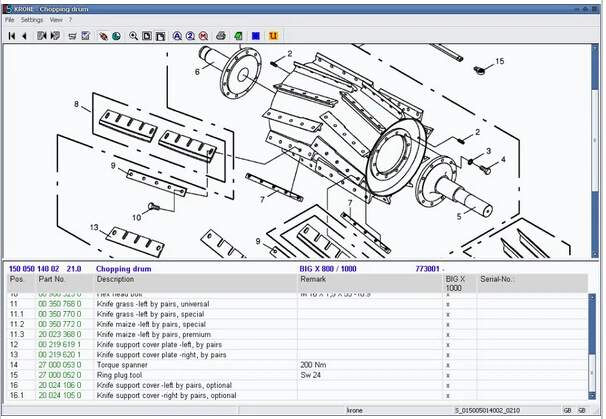Open the View menu
Viewport: 606px width, 419px height.
pos(56,20)
